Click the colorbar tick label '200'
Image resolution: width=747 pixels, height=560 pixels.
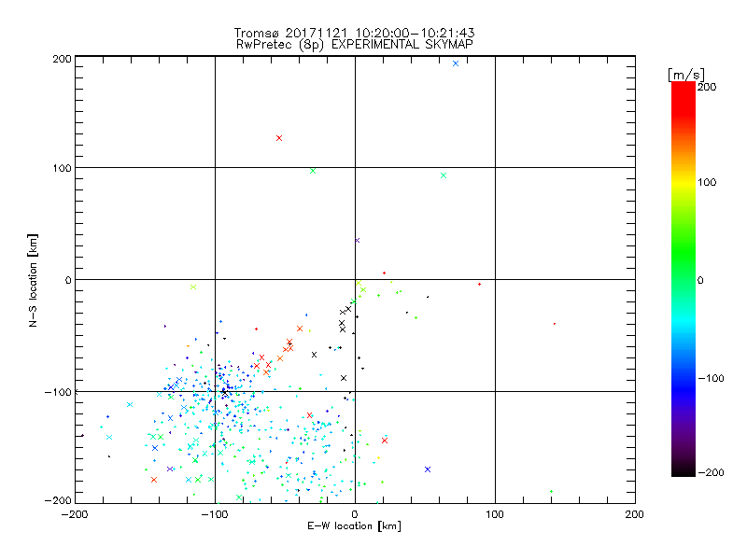coord(707,87)
